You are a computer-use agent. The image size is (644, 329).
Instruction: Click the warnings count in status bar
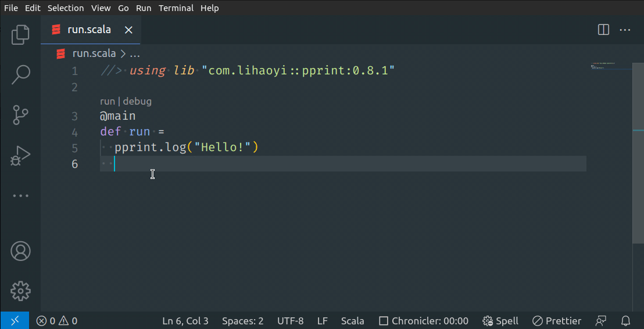click(68, 321)
